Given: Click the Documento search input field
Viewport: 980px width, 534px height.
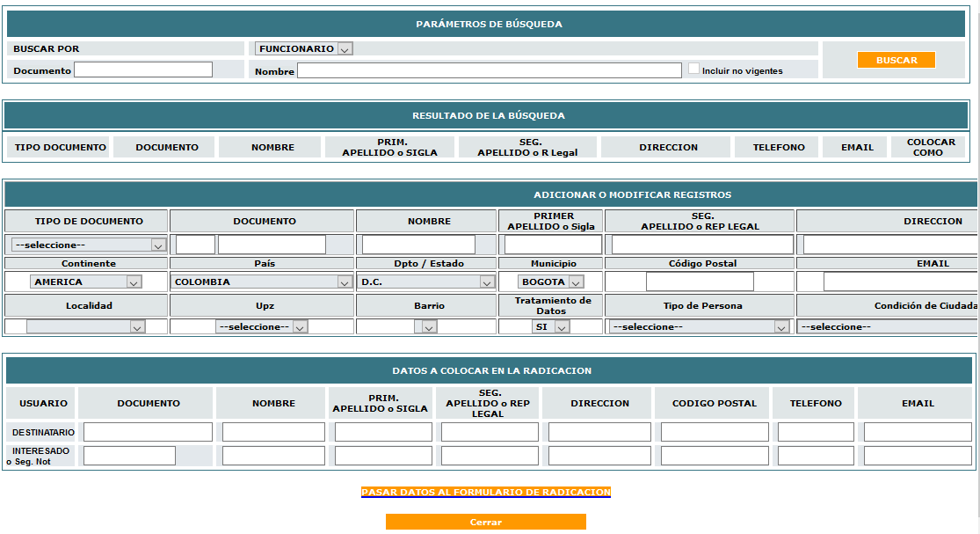Looking at the screenshot, I should click(x=143, y=69).
